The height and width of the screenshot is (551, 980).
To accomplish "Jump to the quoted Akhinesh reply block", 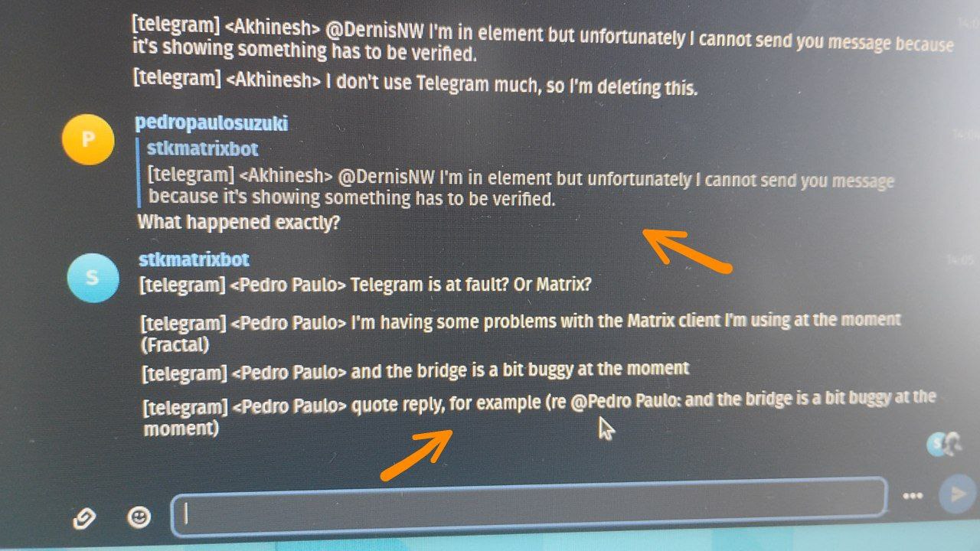I will tap(521, 188).
